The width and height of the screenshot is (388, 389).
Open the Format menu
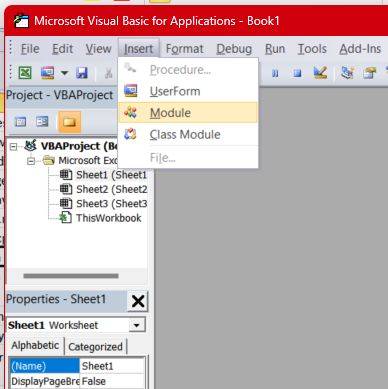(184, 49)
